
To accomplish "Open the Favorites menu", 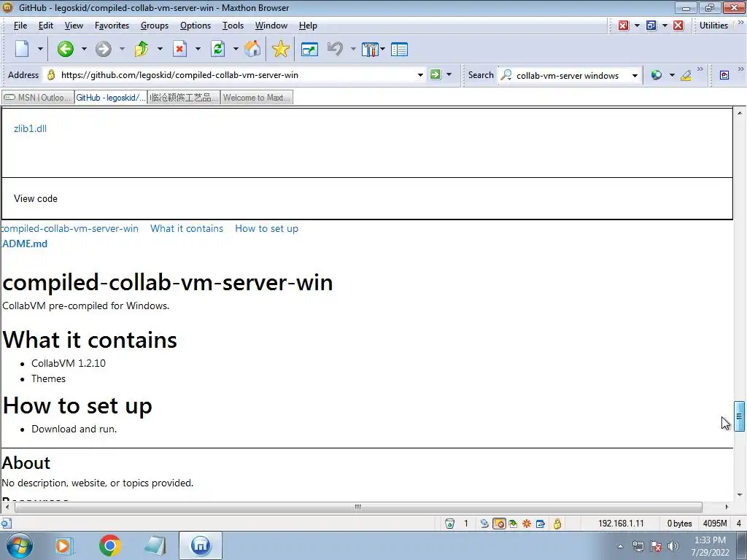I will pyautogui.click(x=112, y=26).
